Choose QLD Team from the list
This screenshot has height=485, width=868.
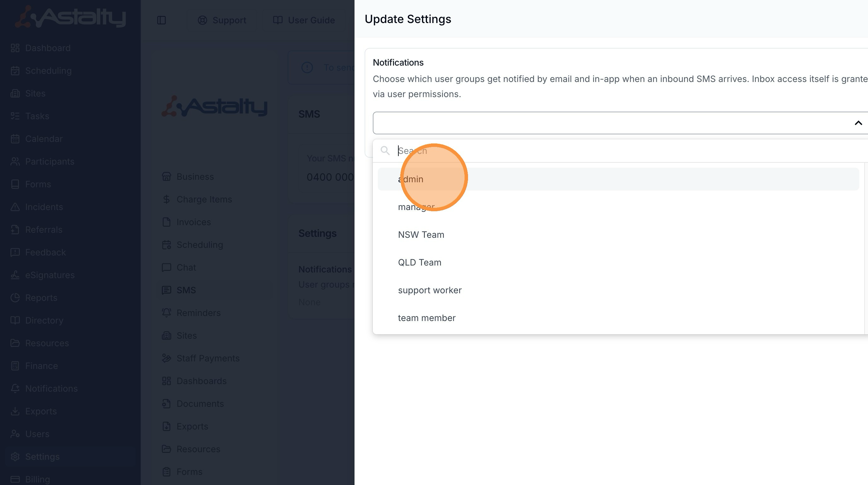coord(618,262)
